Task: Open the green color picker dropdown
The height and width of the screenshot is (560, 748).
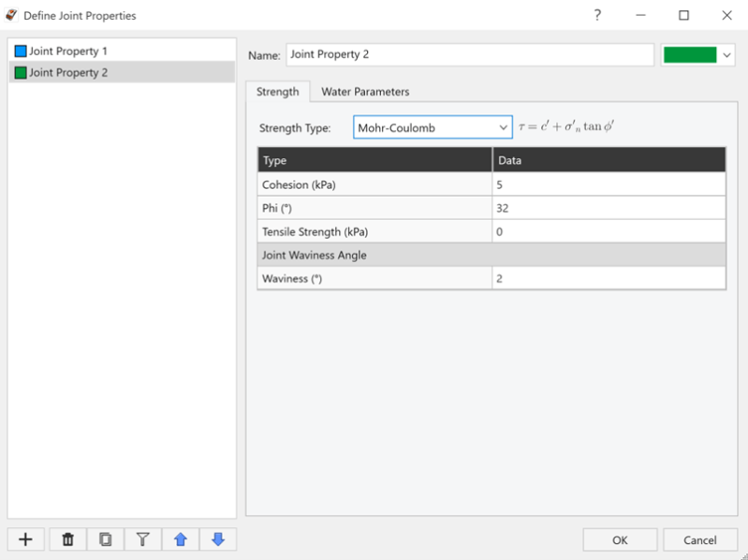Action: click(x=697, y=55)
